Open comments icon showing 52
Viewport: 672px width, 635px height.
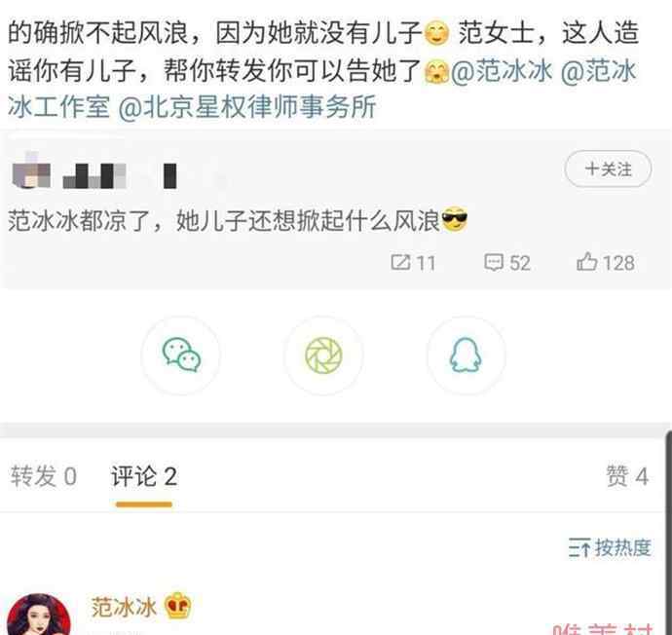[507, 262]
